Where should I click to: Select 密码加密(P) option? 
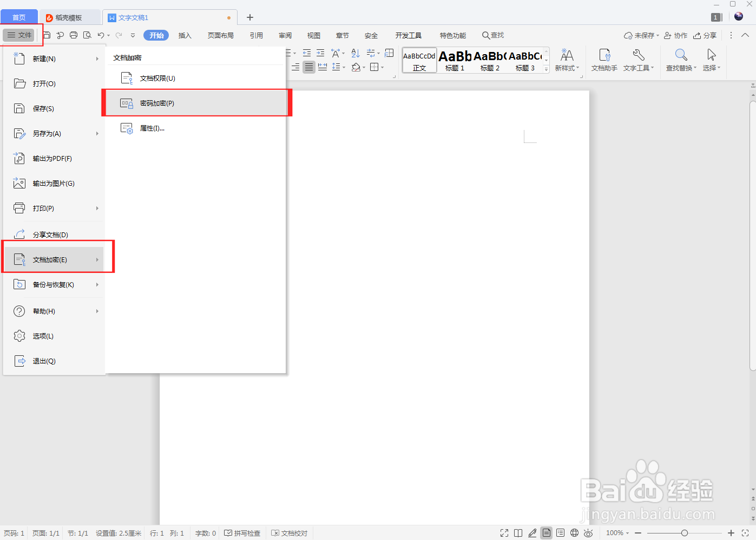tap(195, 103)
